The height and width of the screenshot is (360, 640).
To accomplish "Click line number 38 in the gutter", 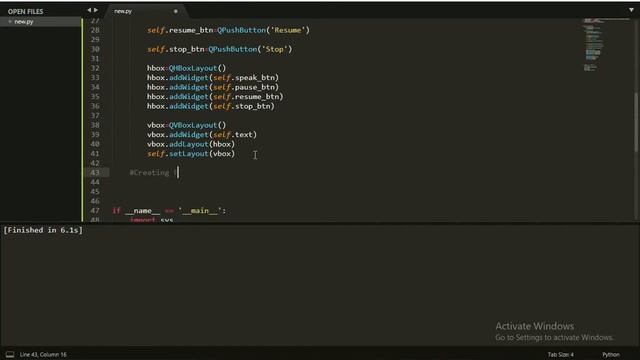I will click(x=95, y=125).
